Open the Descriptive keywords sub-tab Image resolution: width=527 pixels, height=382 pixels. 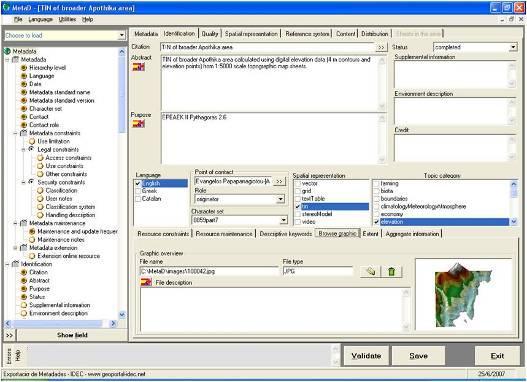(286, 234)
